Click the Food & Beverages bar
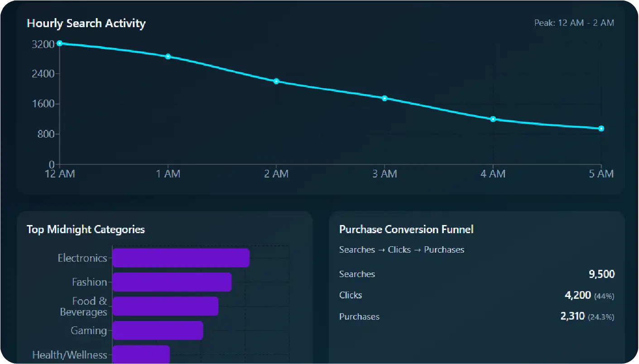639x364 pixels. [x=165, y=307]
